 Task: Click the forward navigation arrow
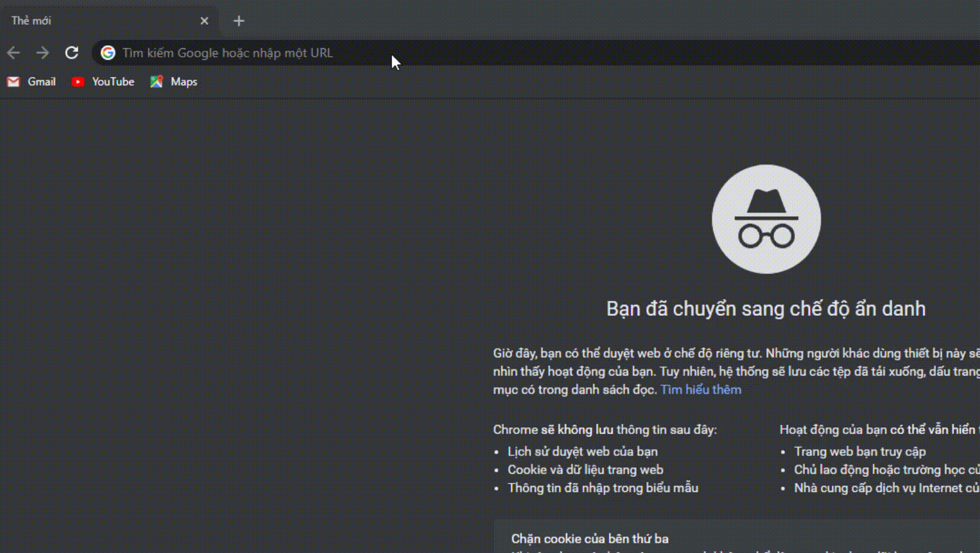pyautogui.click(x=42, y=53)
